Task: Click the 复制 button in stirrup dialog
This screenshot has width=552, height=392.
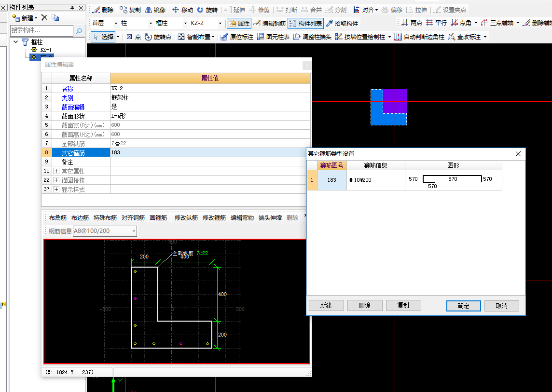Action: coord(403,305)
